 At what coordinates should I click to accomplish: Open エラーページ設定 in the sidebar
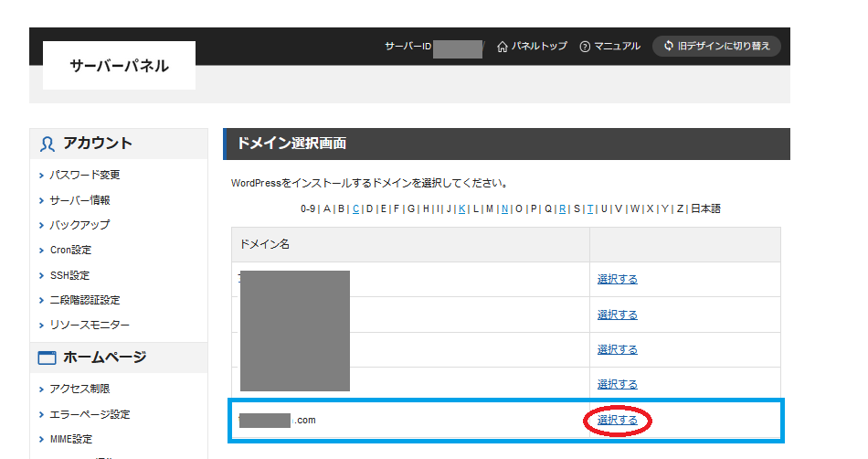(x=90, y=414)
